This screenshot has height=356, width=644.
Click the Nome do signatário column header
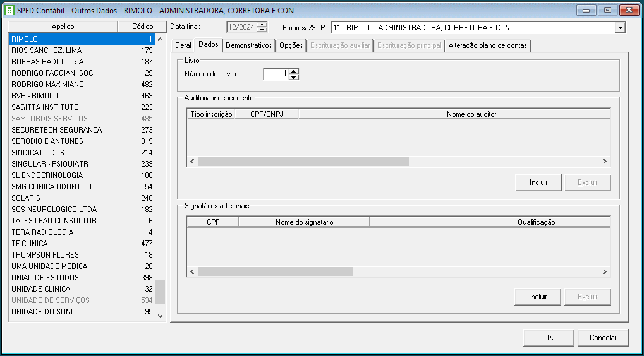coord(304,222)
